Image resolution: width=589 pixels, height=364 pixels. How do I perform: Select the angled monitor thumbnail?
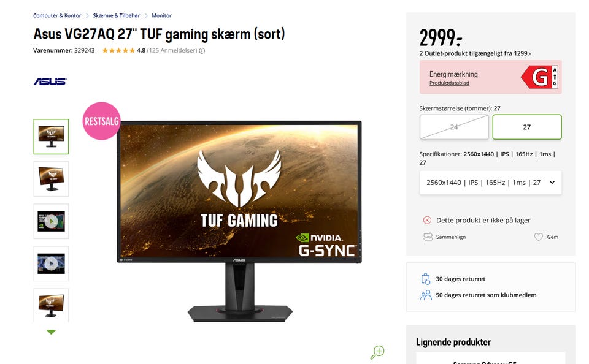point(51,179)
